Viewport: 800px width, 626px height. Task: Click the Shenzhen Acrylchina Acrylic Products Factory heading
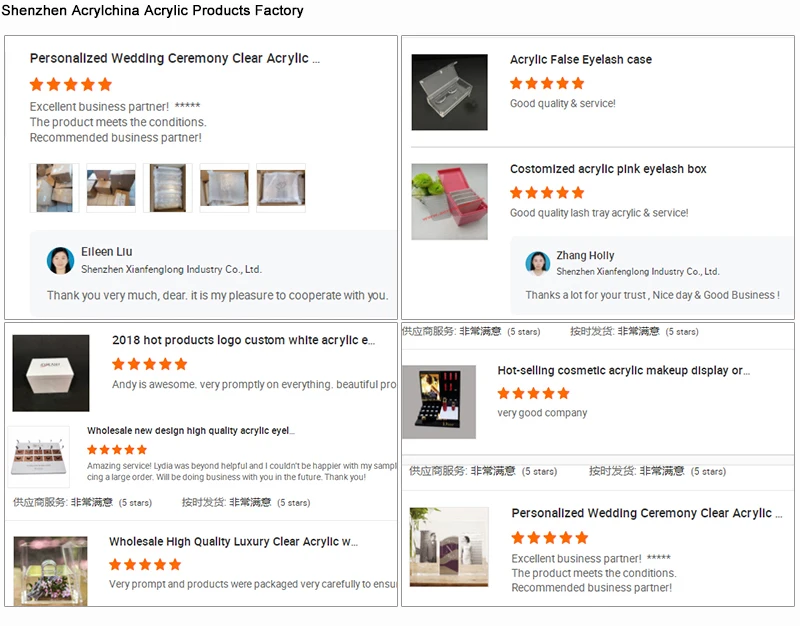[152, 11]
